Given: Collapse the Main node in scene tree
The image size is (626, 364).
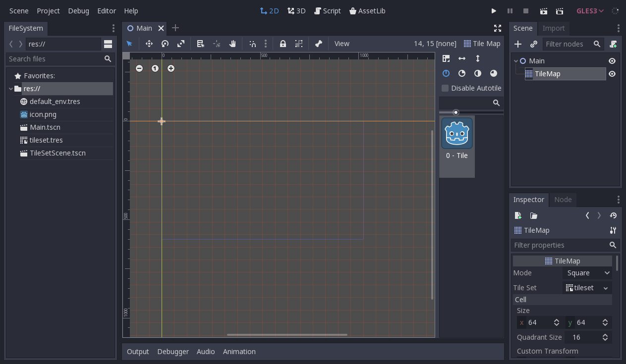Looking at the screenshot, I should [516, 61].
